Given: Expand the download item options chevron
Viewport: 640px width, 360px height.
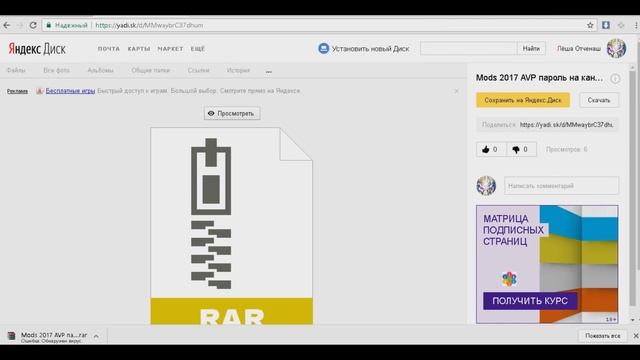Looking at the screenshot, I should click(96, 336).
